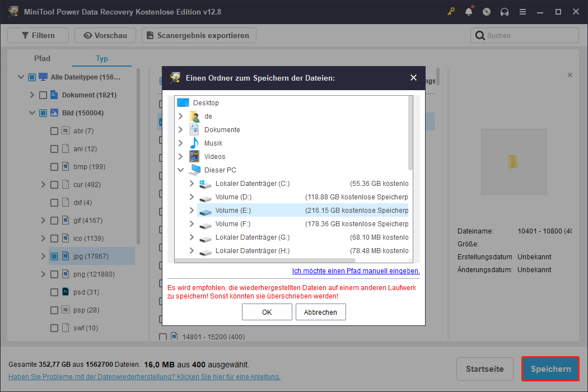Open the hamburger menu

pos(522,12)
